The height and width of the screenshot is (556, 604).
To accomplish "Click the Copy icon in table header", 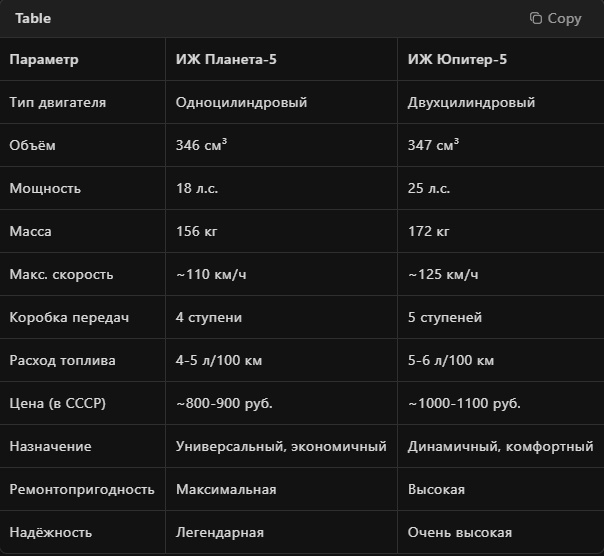I will 536,18.
